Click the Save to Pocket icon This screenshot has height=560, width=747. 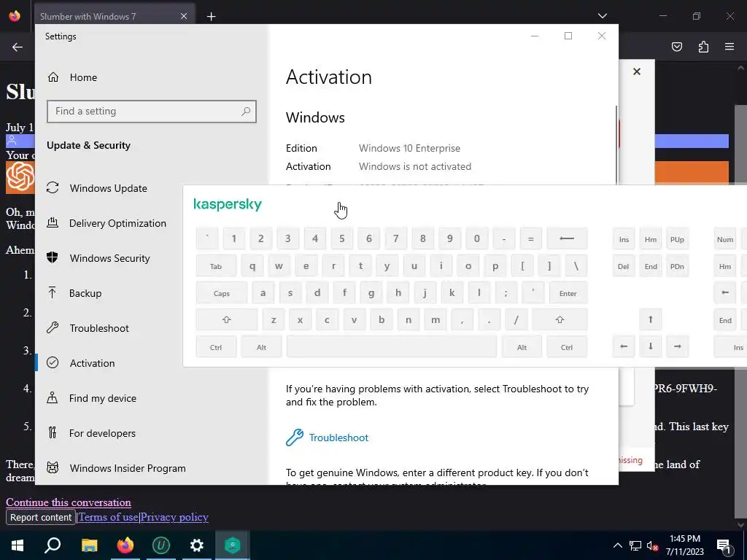[x=676, y=47]
